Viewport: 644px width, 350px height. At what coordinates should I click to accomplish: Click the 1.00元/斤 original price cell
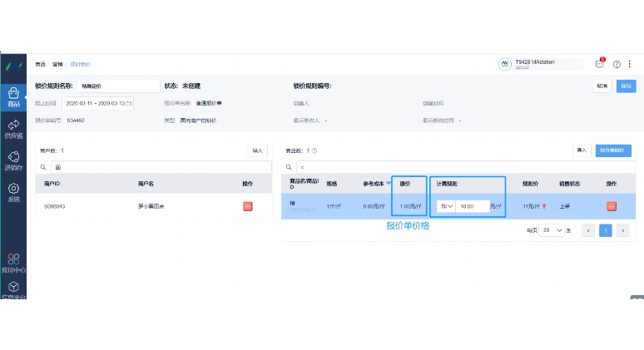click(410, 206)
